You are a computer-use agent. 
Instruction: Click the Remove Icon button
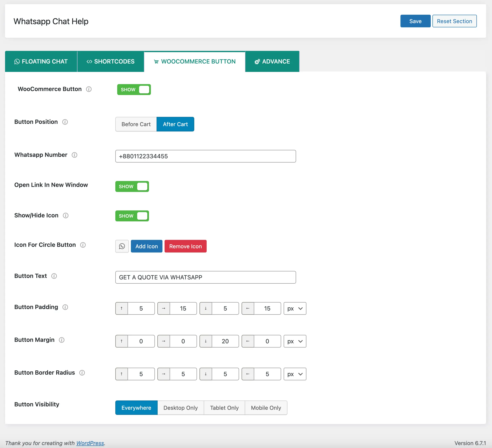[185, 246]
